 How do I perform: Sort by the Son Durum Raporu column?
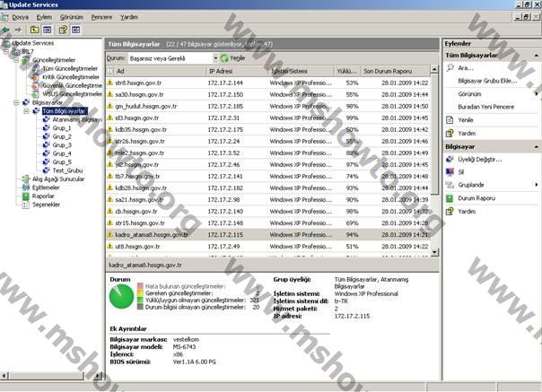[x=395, y=71]
